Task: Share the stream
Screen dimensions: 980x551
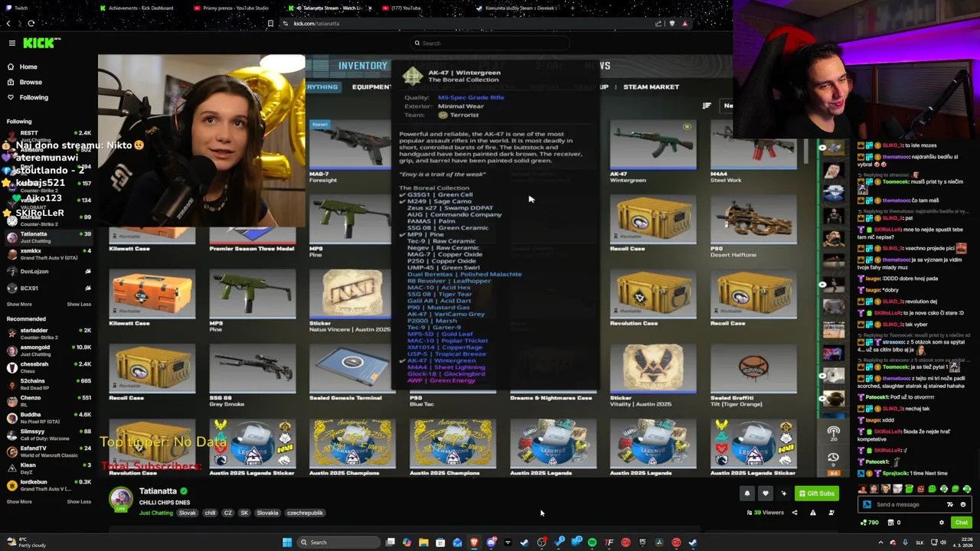Action: coord(794,513)
